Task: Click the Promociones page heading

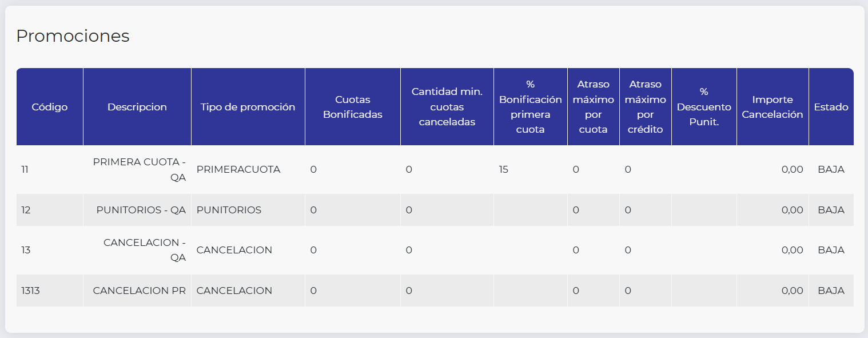Action: 73,36
